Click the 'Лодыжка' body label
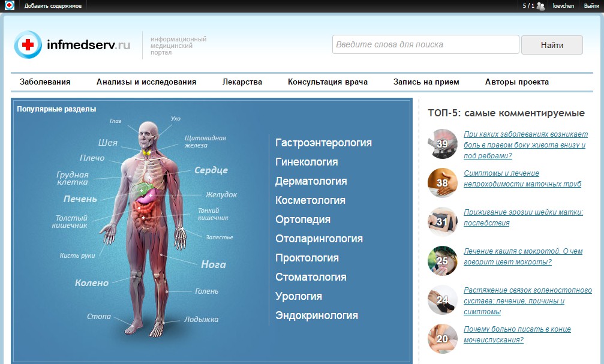 point(201,319)
